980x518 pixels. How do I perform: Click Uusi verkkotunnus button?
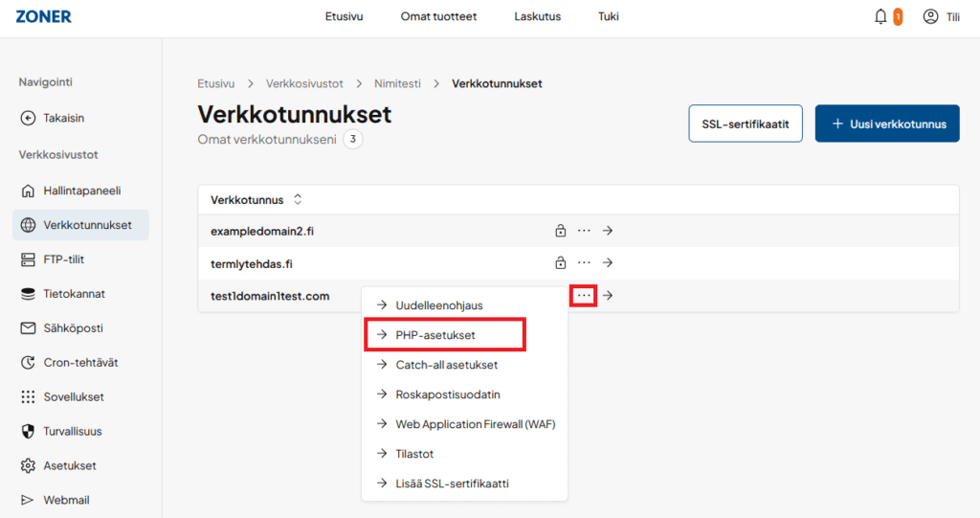pyautogui.click(x=886, y=124)
